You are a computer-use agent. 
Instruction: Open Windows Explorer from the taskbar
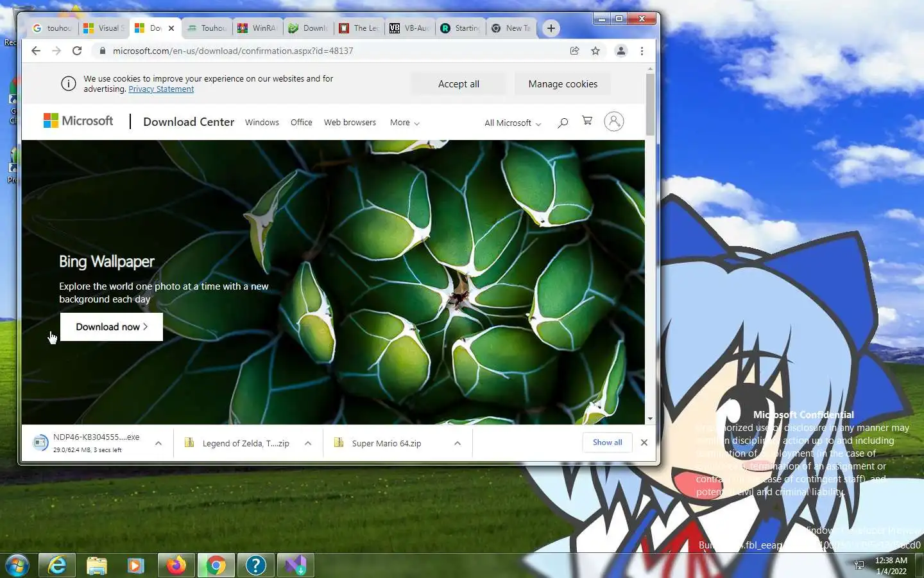97,565
